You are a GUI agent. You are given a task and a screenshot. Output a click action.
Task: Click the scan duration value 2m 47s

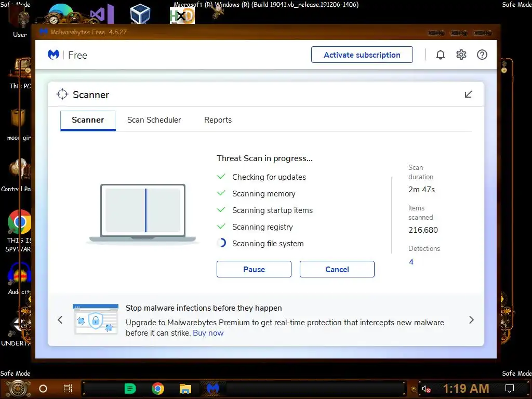click(422, 190)
